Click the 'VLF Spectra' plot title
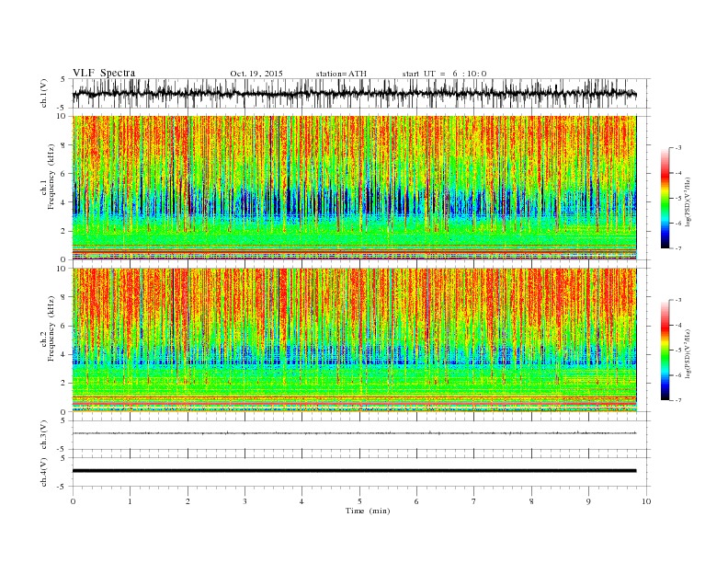The height and width of the screenshot is (563, 728). (x=104, y=73)
